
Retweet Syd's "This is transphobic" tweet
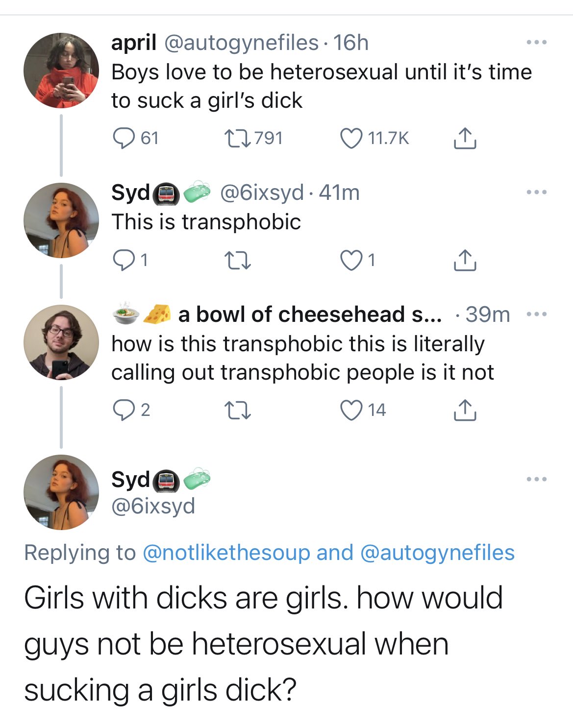238,260
